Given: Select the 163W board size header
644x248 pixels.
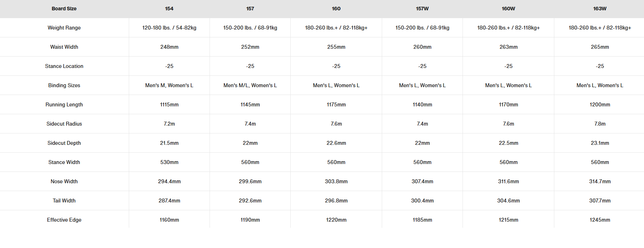Looking at the screenshot, I should (600, 9).
